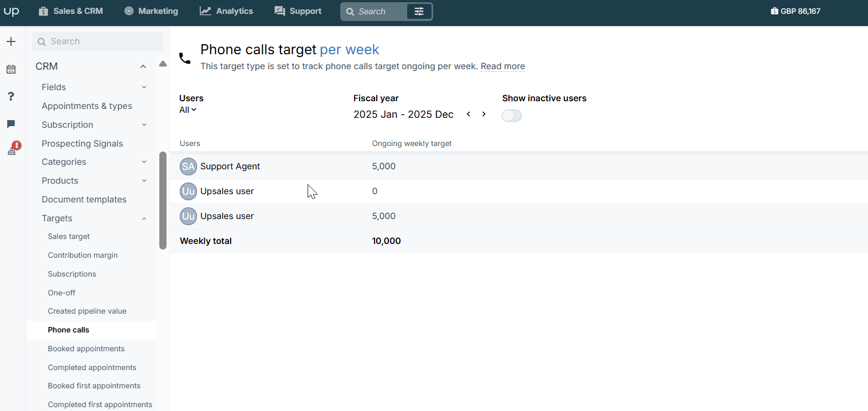Open Analytics menu

(226, 11)
